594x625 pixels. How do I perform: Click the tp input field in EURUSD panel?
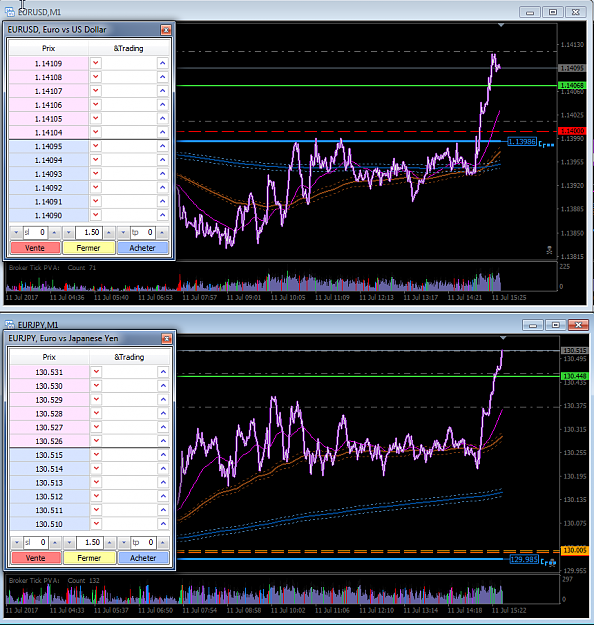pyautogui.click(x=143, y=232)
